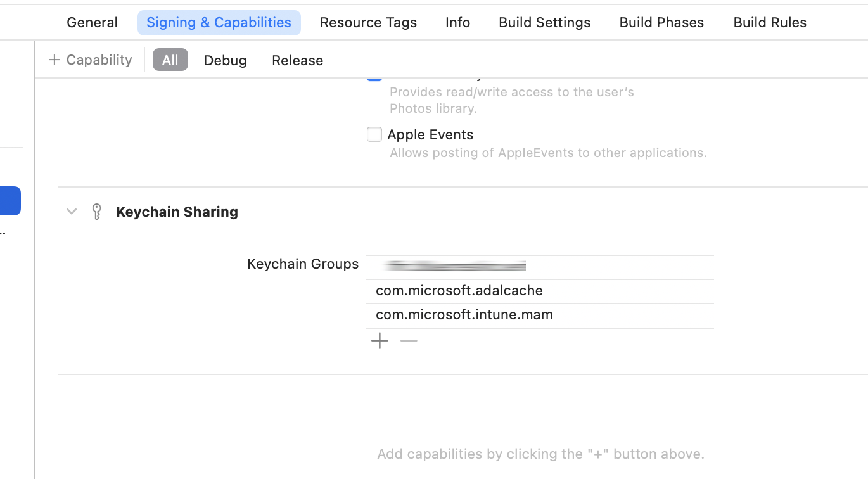
Task: Add a new keychain group with plus icon
Action: tap(380, 341)
